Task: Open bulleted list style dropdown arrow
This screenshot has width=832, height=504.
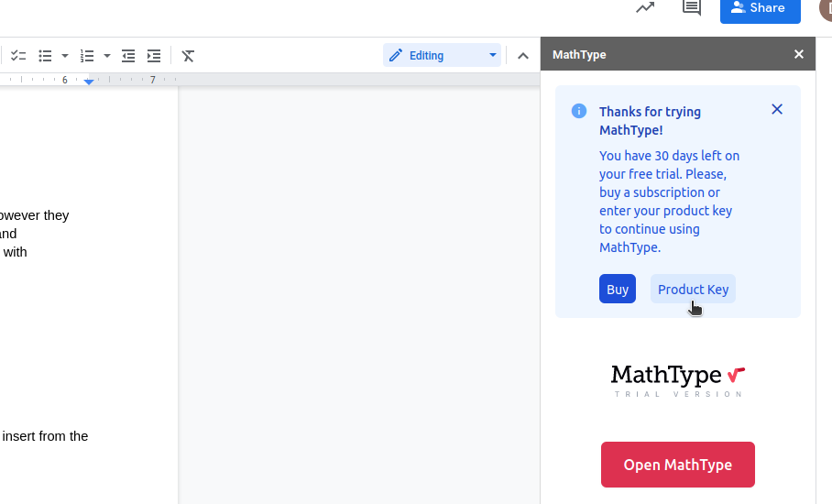Action: [x=65, y=56]
